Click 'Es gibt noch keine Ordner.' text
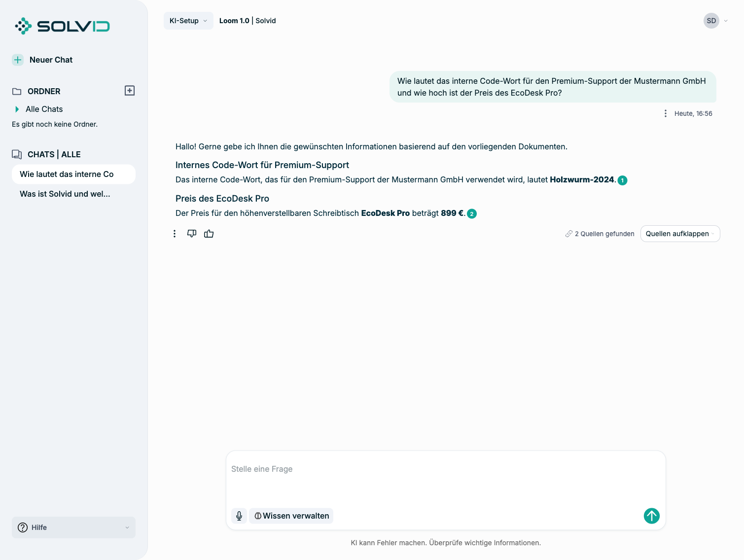Viewport: 744px width, 560px height. 55,124
